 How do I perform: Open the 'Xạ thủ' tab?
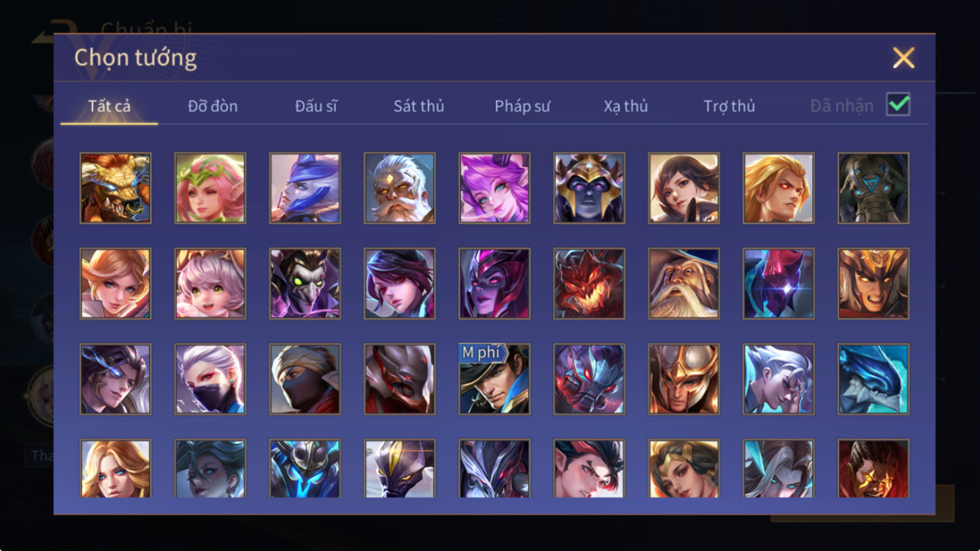tap(626, 106)
